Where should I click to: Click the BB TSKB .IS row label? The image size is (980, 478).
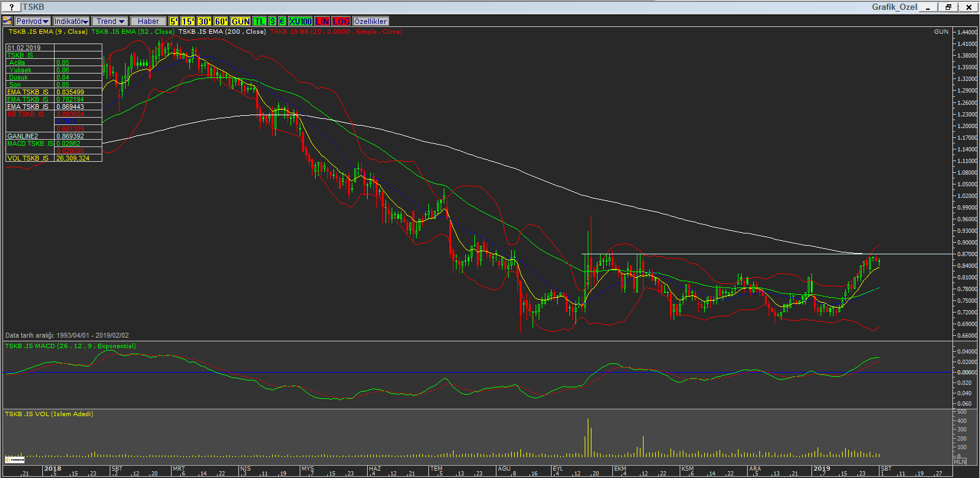[x=26, y=114]
